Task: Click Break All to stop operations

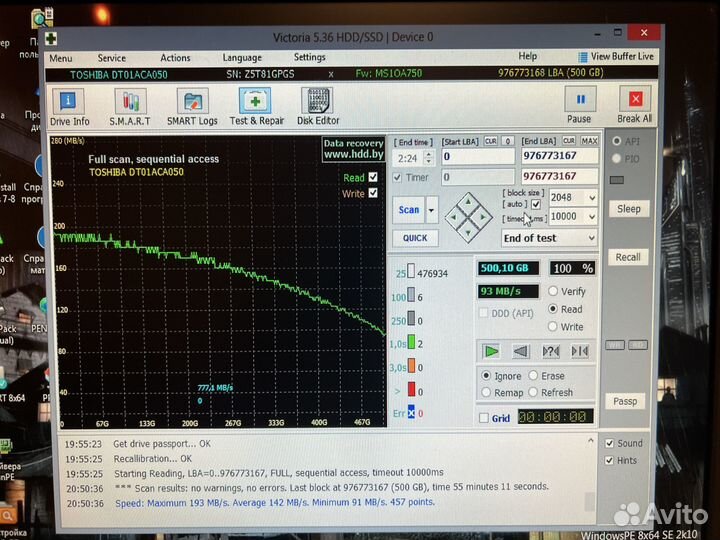Action: (x=635, y=105)
